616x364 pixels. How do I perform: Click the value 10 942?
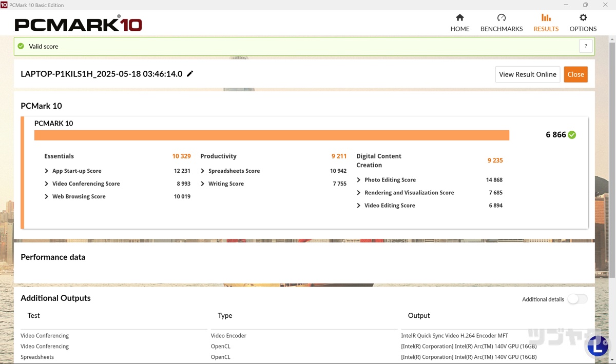(338, 171)
